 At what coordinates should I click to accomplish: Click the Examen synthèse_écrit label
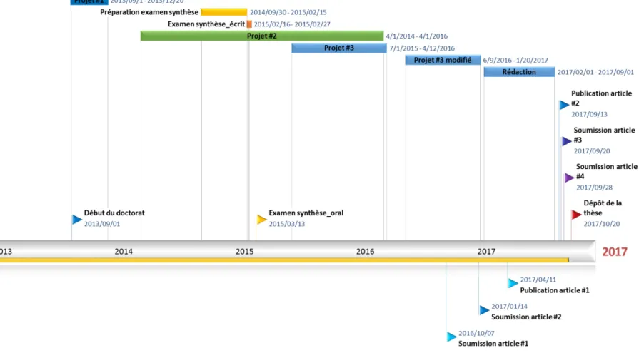(206, 24)
